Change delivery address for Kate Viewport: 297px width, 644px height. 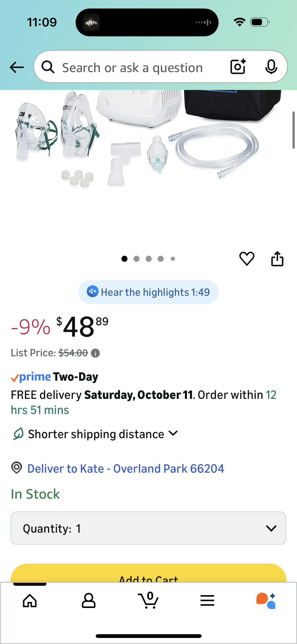125,469
